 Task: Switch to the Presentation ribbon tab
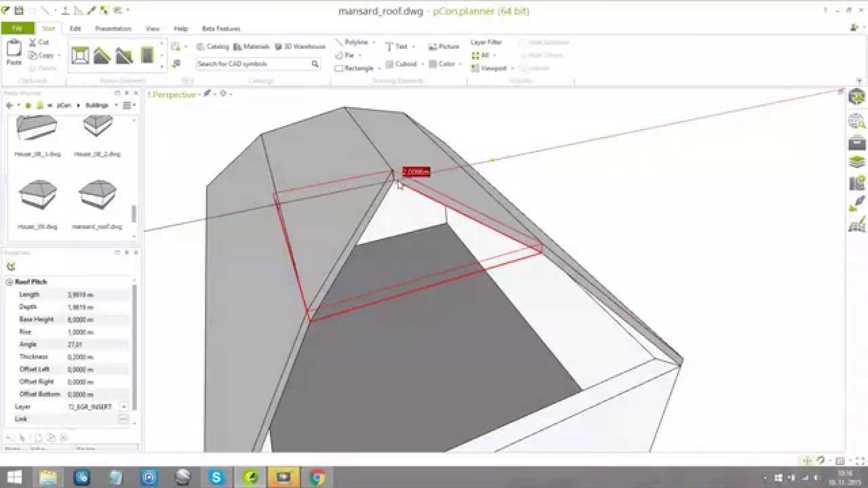tap(113, 28)
